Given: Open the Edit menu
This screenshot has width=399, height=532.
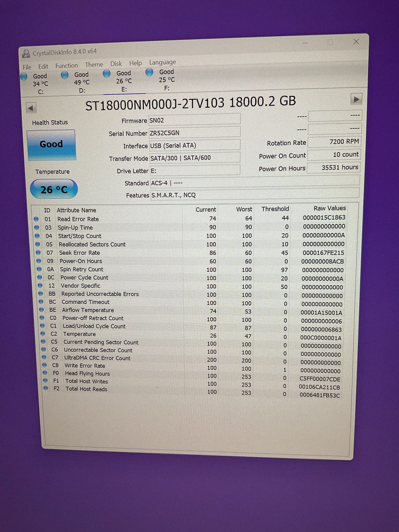Looking at the screenshot, I should click(x=43, y=66).
